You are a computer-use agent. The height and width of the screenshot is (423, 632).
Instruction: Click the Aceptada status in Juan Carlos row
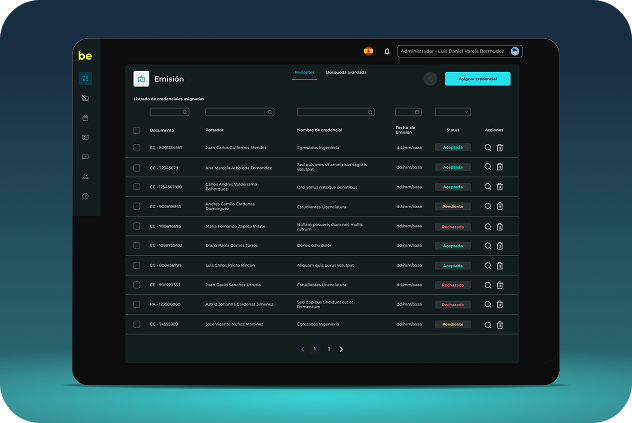click(x=453, y=147)
